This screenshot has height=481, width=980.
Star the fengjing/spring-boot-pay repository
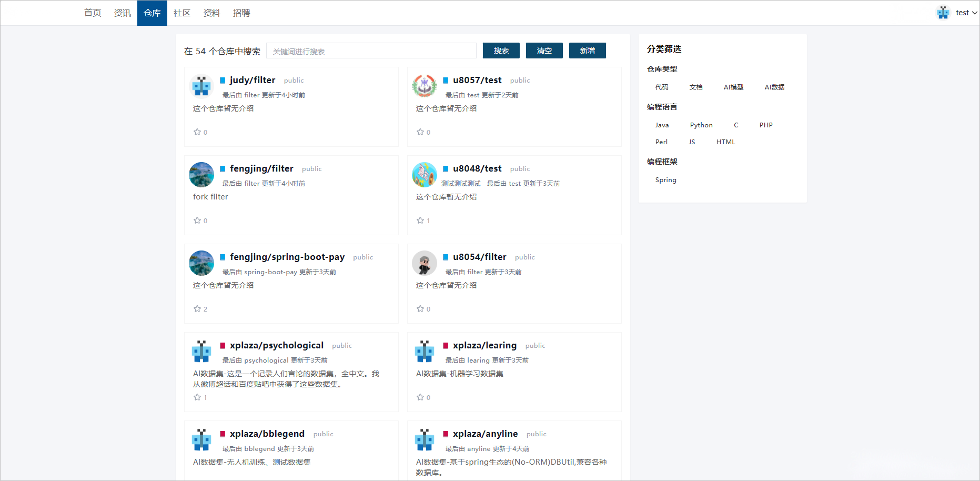(197, 309)
